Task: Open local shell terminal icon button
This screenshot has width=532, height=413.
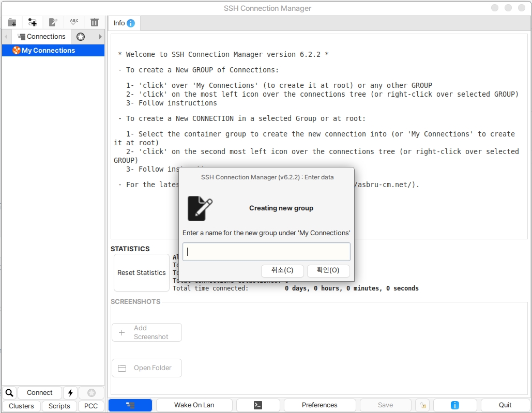Action: tap(258, 405)
